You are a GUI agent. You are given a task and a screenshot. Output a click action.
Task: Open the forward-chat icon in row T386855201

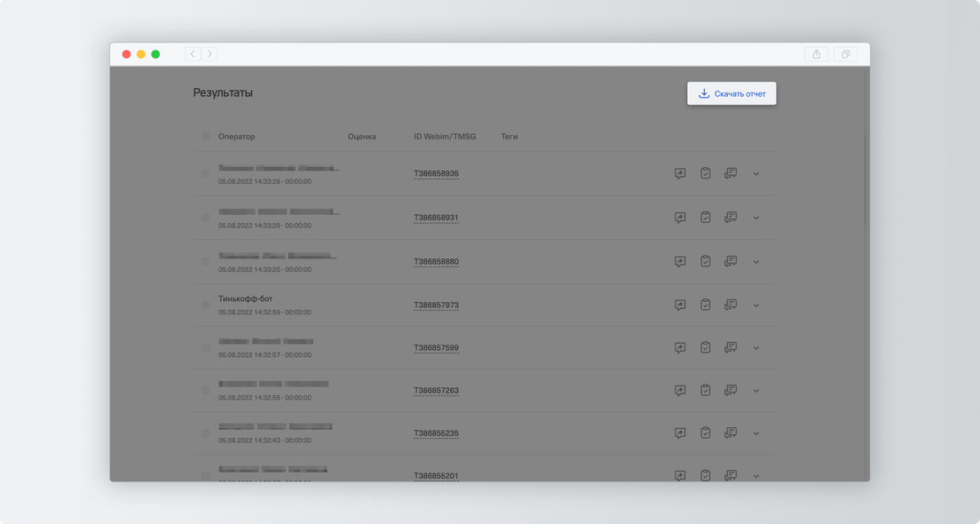[x=680, y=475]
